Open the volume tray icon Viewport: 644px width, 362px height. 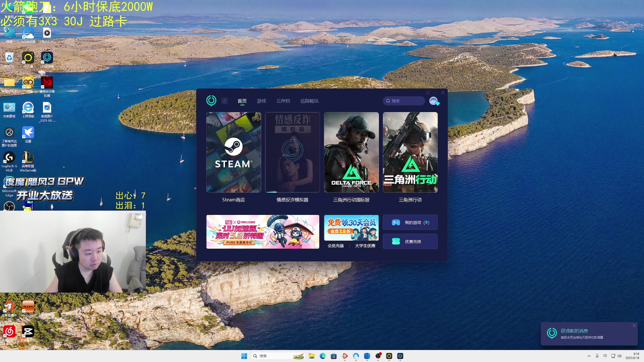620,356
